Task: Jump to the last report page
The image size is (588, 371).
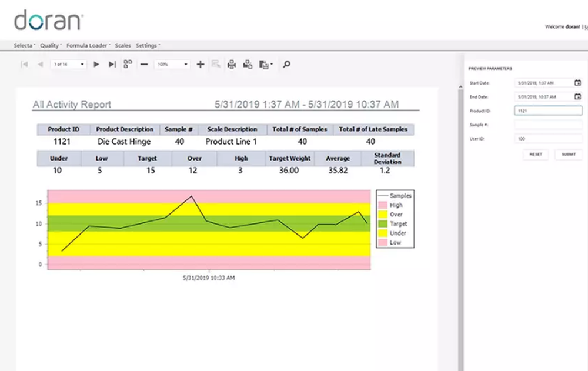Action: [112, 65]
